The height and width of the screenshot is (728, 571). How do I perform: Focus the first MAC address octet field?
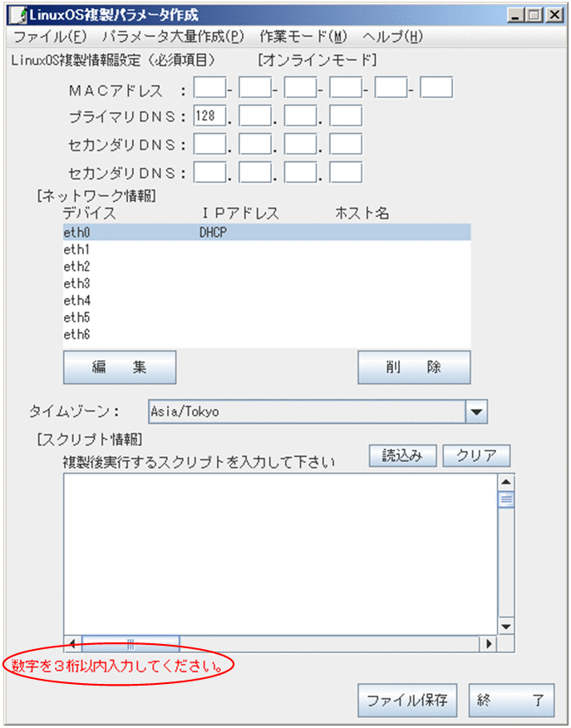tap(209, 88)
